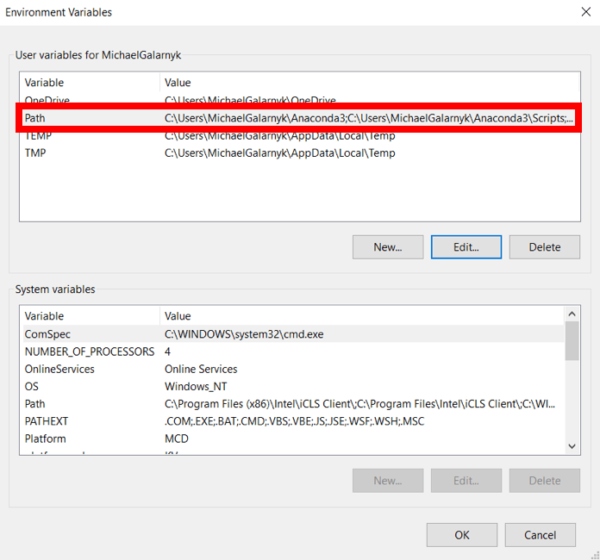Select the PATHEXT system variable row

pos(293,421)
